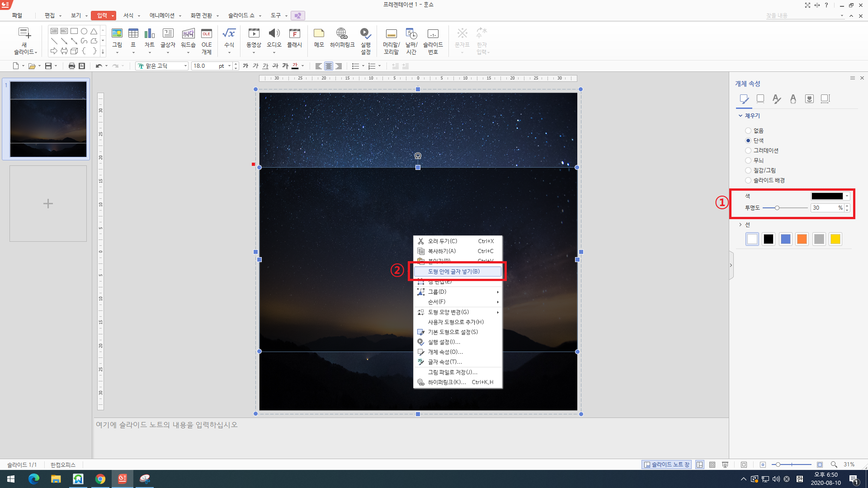
Task: Click the 그림 (picture) insert icon
Action: tap(117, 34)
